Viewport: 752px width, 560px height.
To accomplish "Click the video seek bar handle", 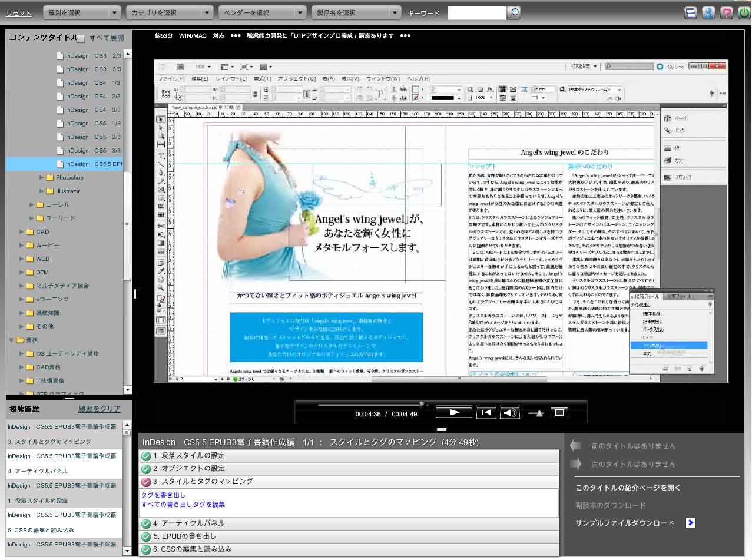I will [422, 404].
